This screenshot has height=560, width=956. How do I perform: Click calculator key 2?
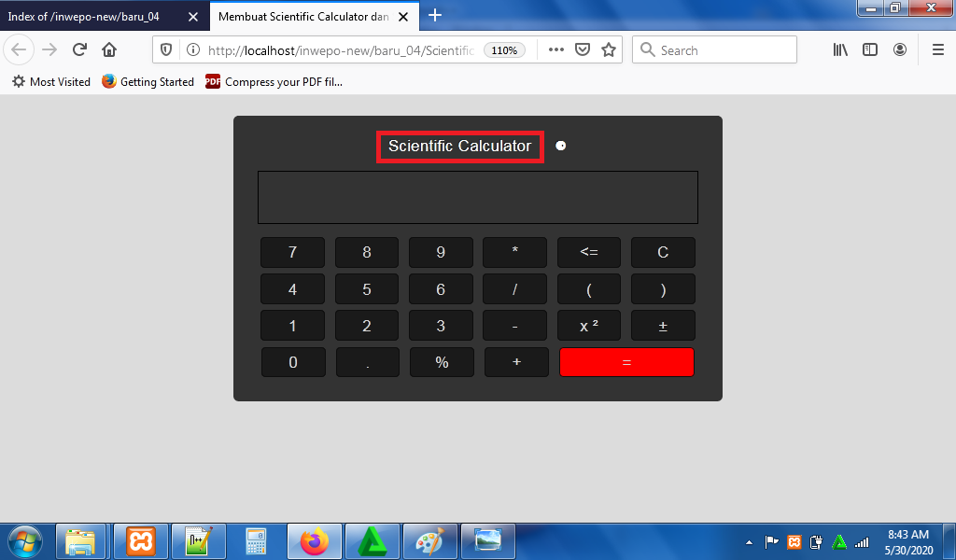tap(366, 326)
